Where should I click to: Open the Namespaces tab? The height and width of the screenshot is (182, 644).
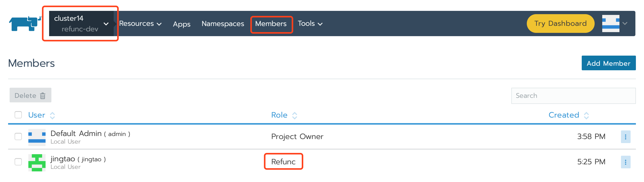(223, 24)
